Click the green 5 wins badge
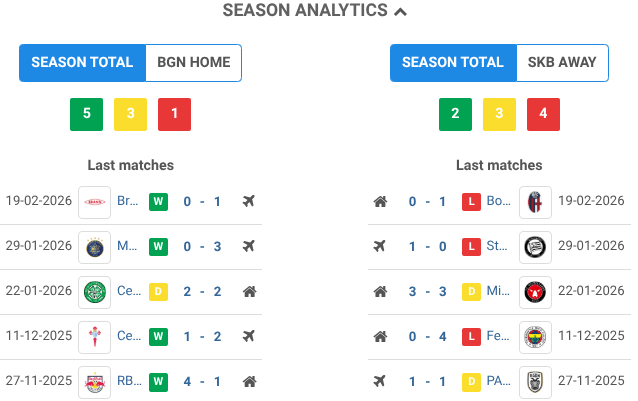Screen dimensions: 638x401 click(x=86, y=114)
